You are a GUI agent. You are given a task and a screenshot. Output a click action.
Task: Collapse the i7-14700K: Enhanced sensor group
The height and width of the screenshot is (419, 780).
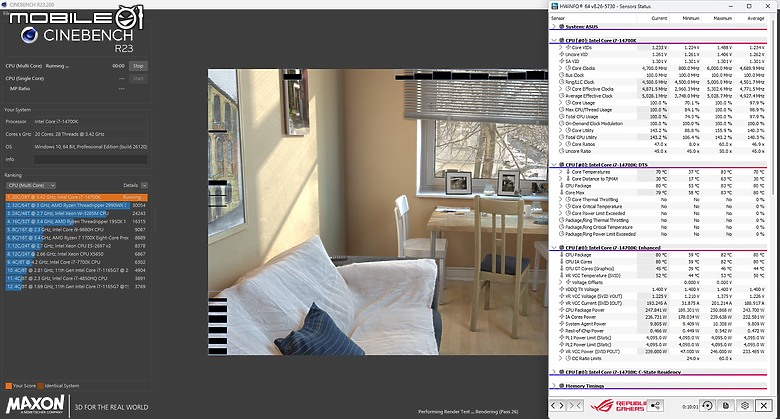click(554, 247)
